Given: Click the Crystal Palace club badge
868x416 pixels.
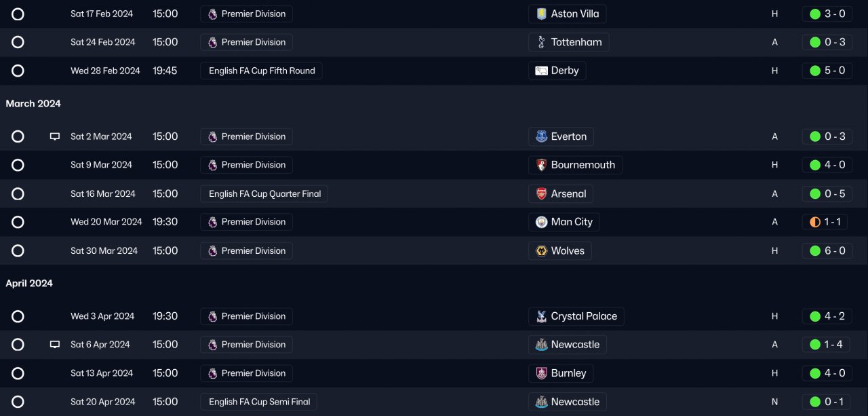Looking at the screenshot, I should [x=541, y=316].
